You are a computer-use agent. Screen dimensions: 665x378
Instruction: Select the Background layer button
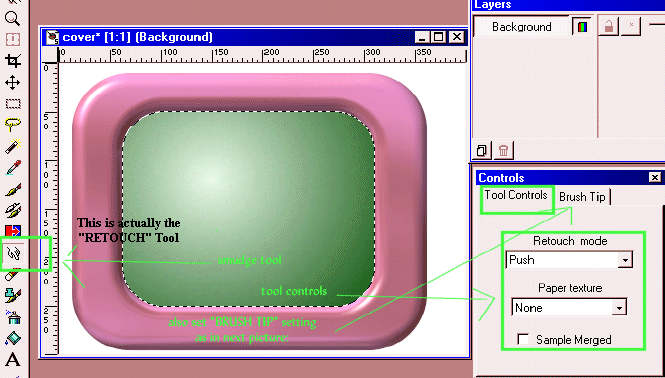[x=521, y=27]
